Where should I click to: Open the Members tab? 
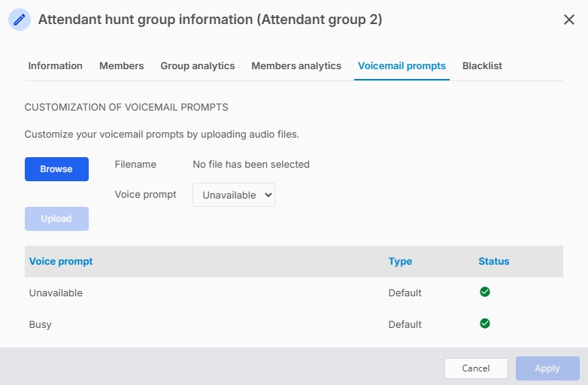click(122, 66)
